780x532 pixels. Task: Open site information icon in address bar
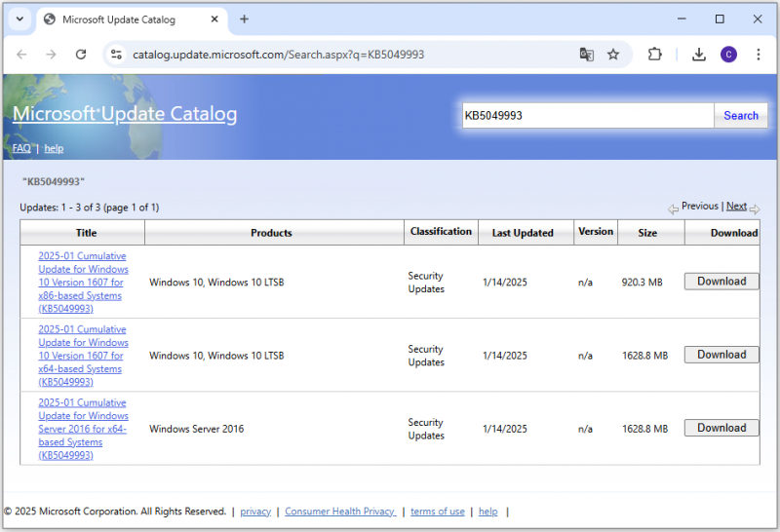pyautogui.click(x=116, y=55)
